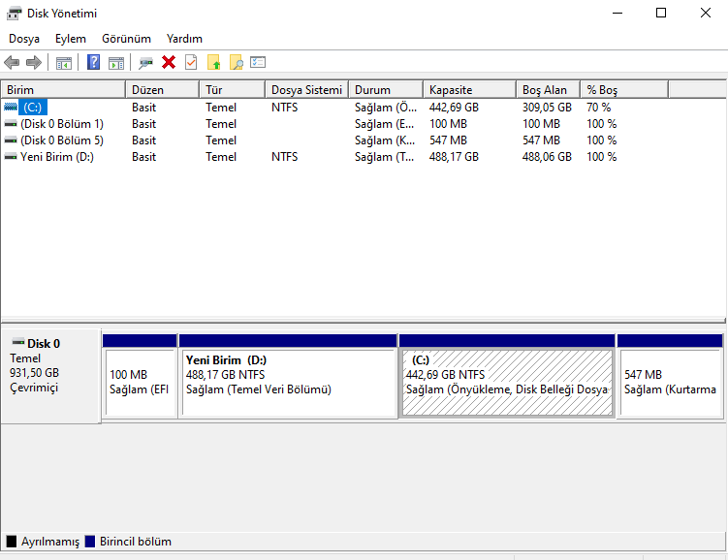Click the drive icon of (C:) row
Viewport: 728px width, 560px height.
[11, 108]
